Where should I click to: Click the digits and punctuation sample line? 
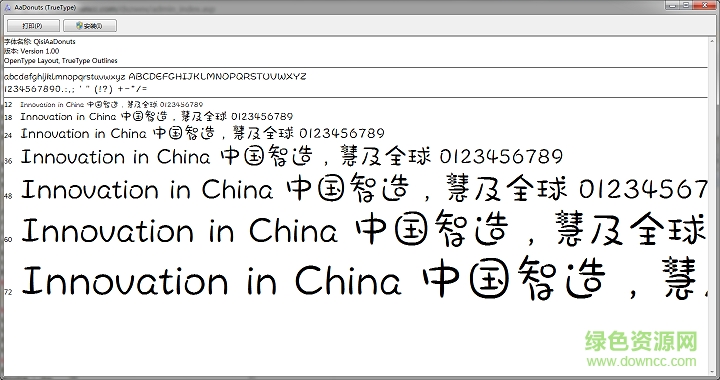76,89
